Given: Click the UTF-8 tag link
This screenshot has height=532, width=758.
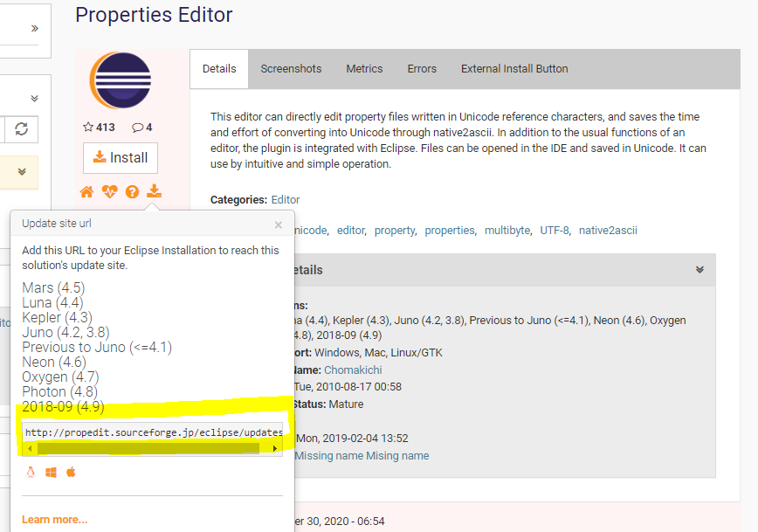Looking at the screenshot, I should tap(555, 231).
